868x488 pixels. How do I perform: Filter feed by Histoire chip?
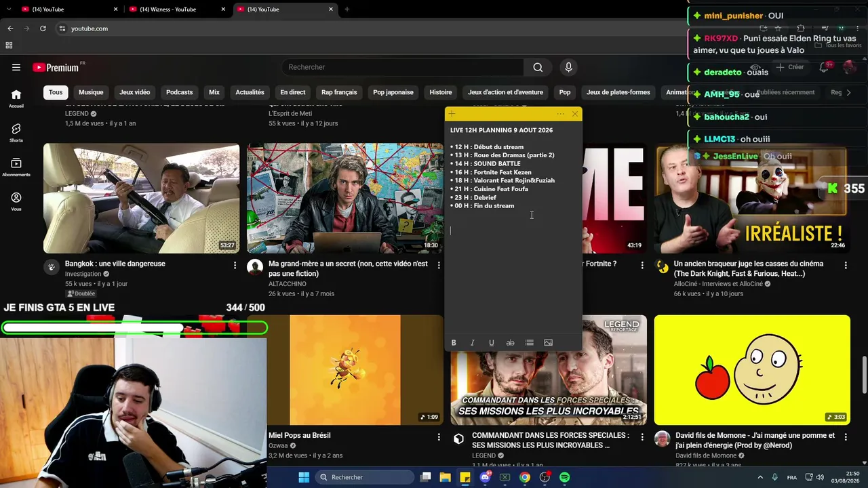point(441,92)
